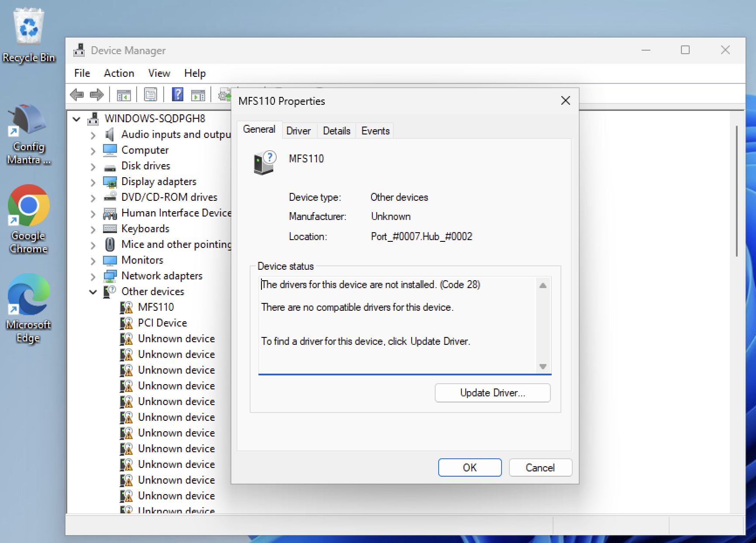Expand the Disk drives category
Screen dimensions: 756x543
(x=93, y=167)
